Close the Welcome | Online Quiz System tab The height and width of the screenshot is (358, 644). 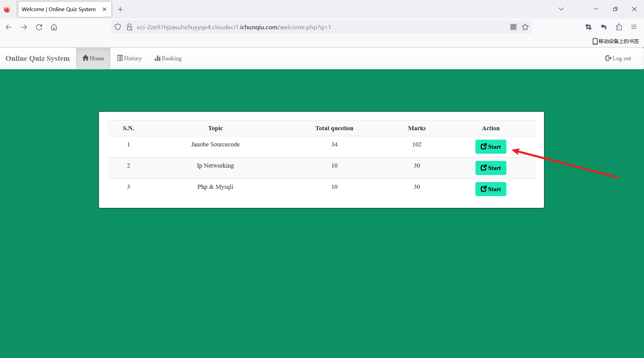pos(105,9)
